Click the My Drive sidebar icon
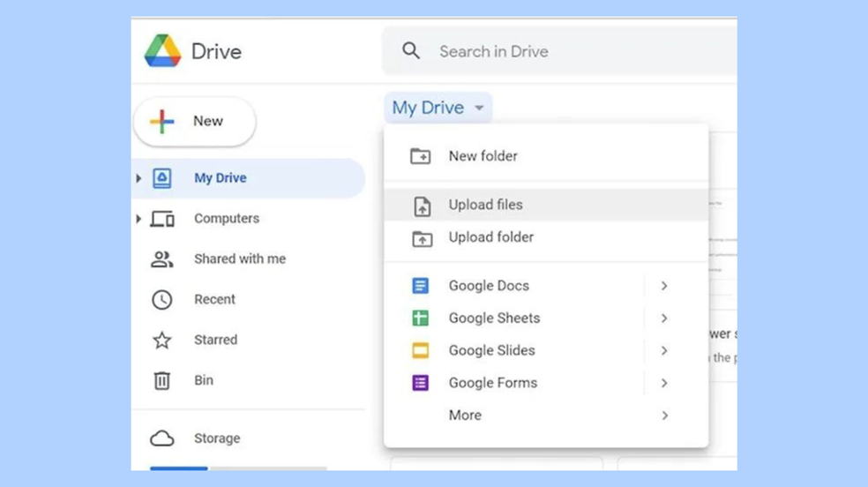868x487 pixels. (x=161, y=178)
